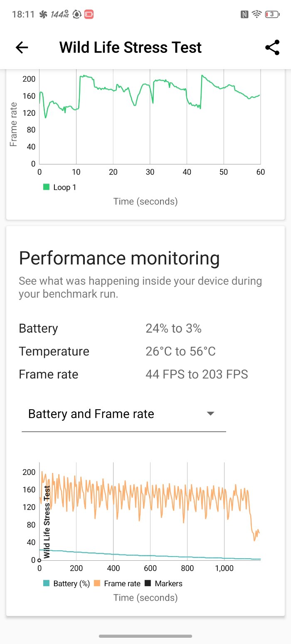Toggle Frame rate series in legend
Image resolution: width=291 pixels, height=644 pixels.
tap(117, 584)
